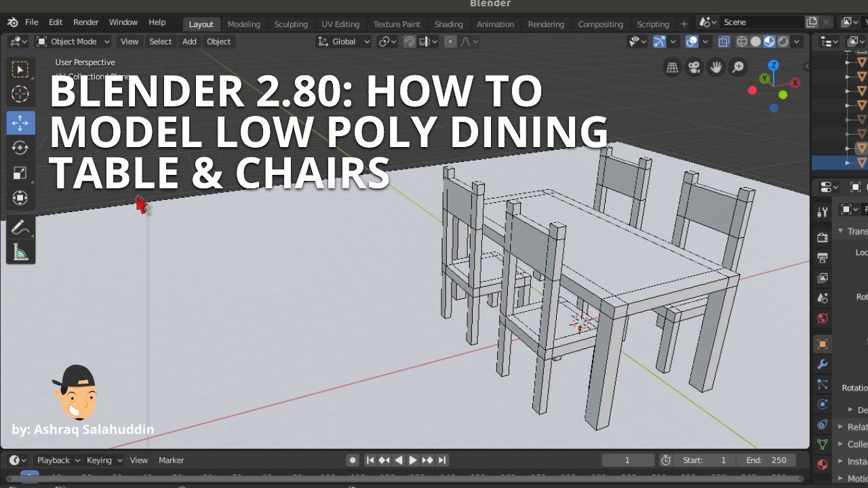Click the Z axis gizmo handle
The height and width of the screenshot is (488, 868).
click(x=774, y=66)
